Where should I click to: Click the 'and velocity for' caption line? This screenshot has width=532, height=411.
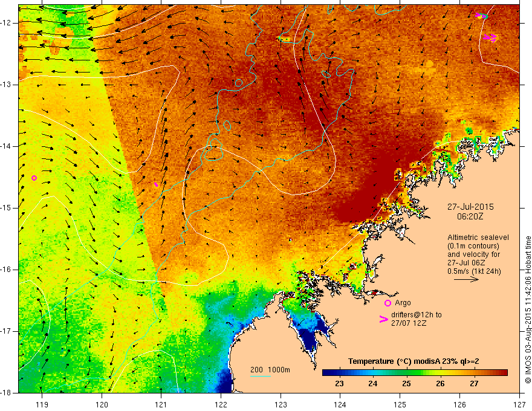pos(473,254)
